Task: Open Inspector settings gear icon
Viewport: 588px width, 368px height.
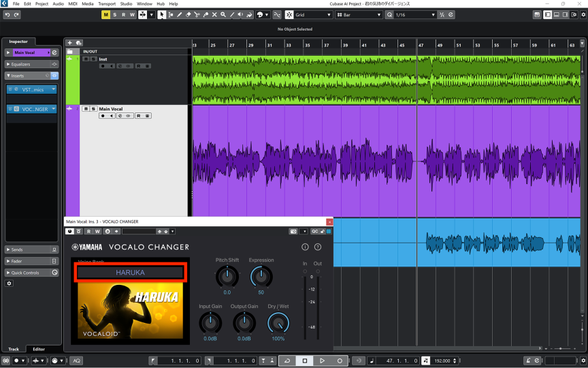Action: 10,283
